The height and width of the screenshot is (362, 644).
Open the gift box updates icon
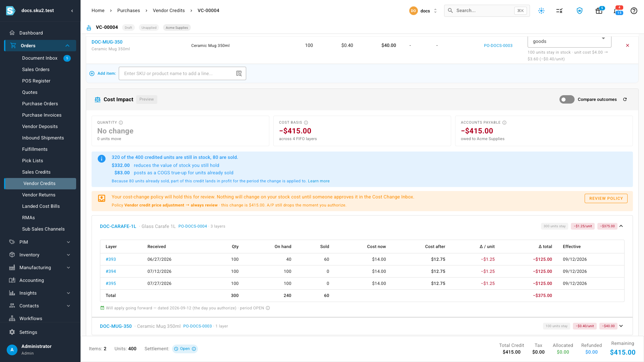599,11
